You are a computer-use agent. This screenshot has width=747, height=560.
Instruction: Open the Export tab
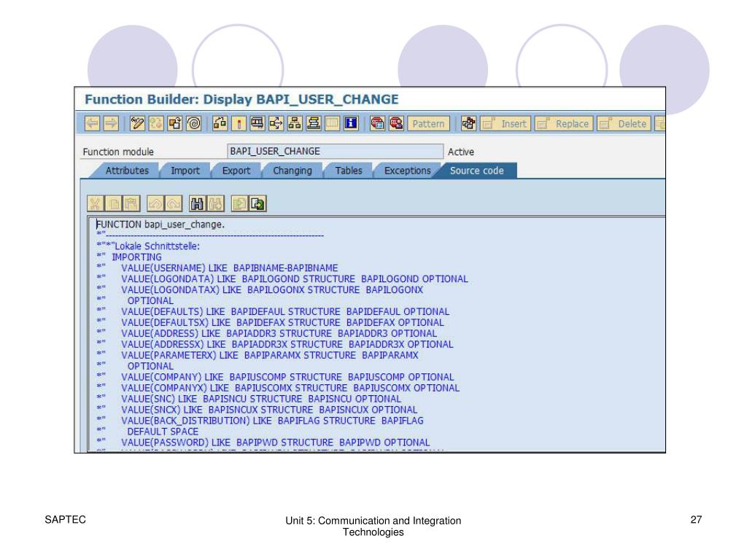236,171
